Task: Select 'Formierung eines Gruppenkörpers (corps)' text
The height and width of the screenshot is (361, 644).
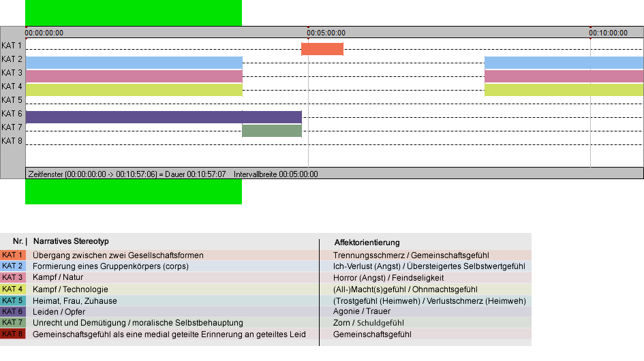Action: coord(111,266)
